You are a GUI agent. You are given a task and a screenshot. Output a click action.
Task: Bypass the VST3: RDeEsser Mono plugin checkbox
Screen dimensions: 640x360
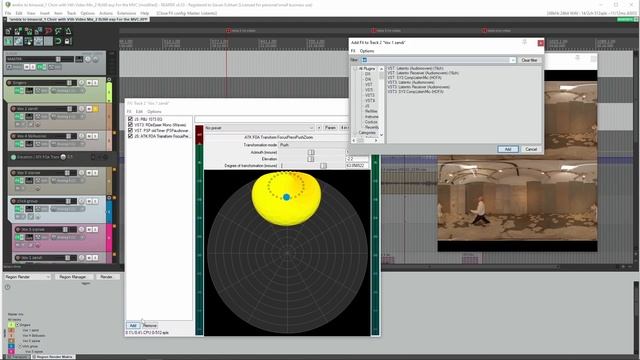131,125
